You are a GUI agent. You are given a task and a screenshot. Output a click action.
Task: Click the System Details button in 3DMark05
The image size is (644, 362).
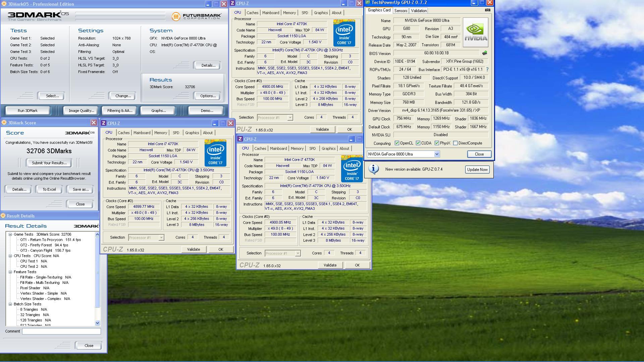click(x=208, y=65)
